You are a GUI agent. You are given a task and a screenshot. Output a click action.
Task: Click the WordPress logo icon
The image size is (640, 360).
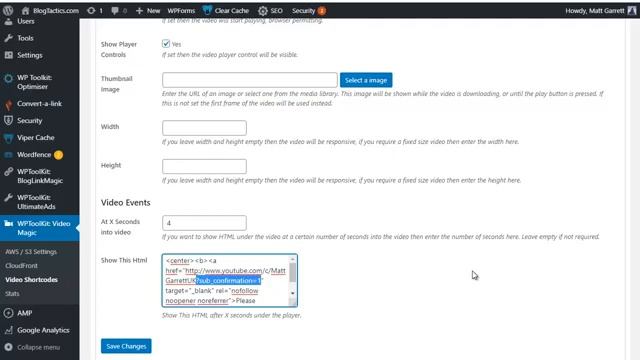click(8, 11)
